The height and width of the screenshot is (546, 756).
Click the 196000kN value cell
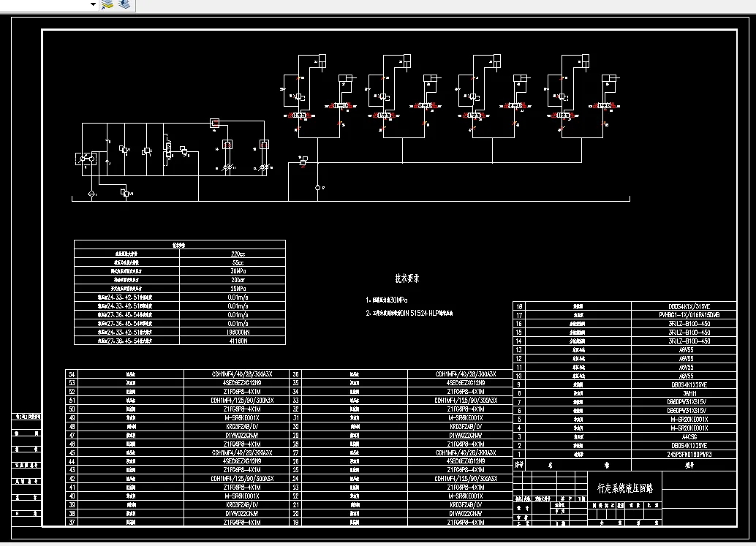238,332
